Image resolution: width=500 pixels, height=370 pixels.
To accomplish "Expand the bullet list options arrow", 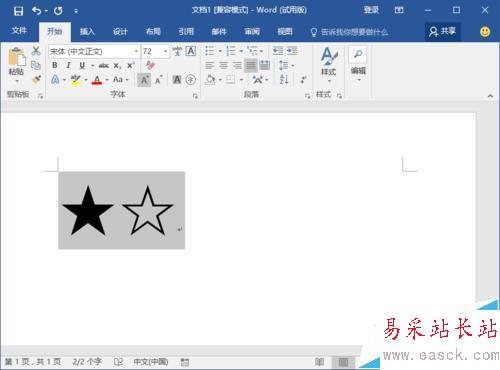I will pos(220,51).
